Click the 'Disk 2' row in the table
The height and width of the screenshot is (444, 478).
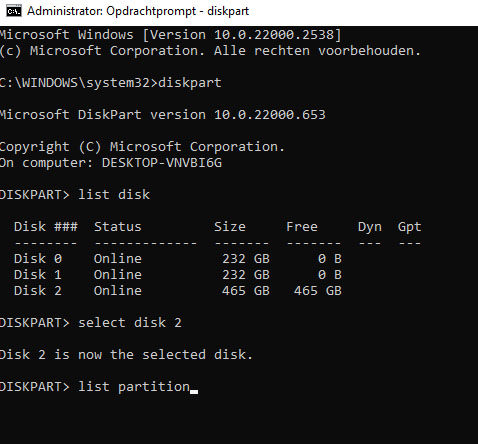178,291
